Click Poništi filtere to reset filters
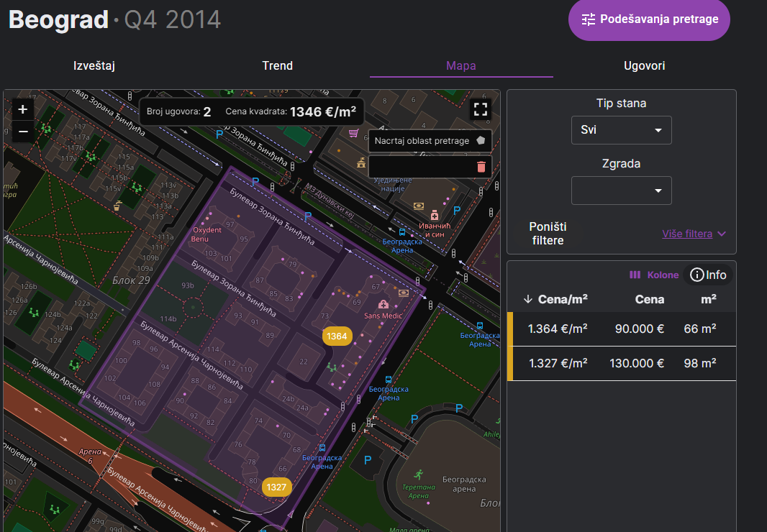This screenshot has width=767, height=532. [x=548, y=234]
